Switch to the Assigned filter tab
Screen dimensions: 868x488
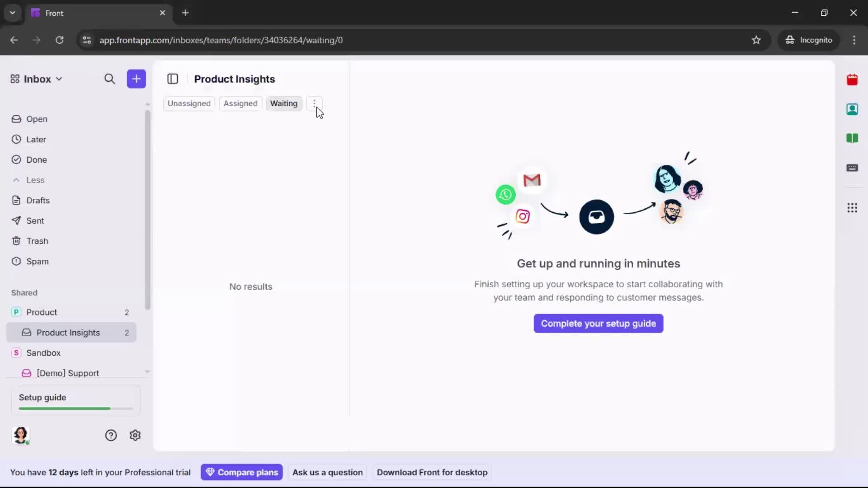pos(241,103)
